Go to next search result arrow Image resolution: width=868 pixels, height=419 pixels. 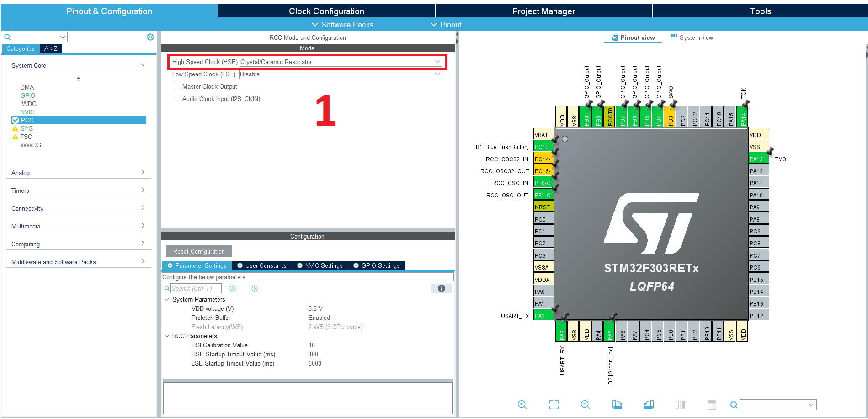click(x=255, y=288)
